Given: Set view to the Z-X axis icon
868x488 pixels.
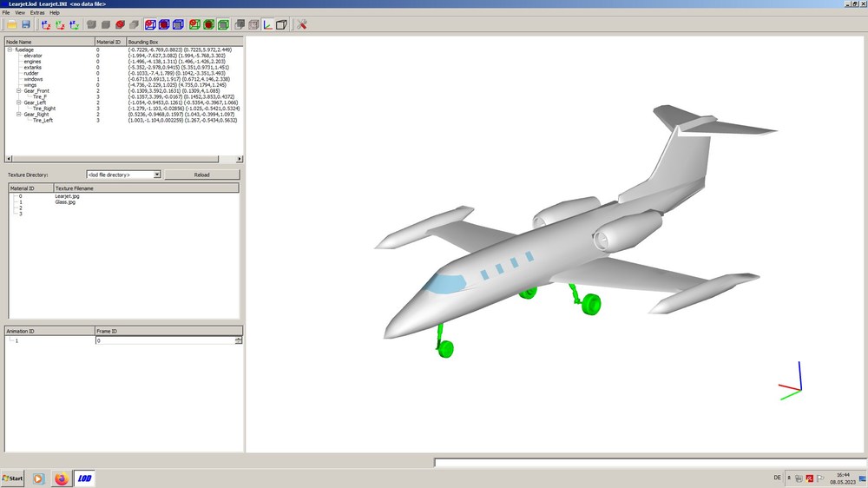Looking at the screenshot, I should click(46, 24).
